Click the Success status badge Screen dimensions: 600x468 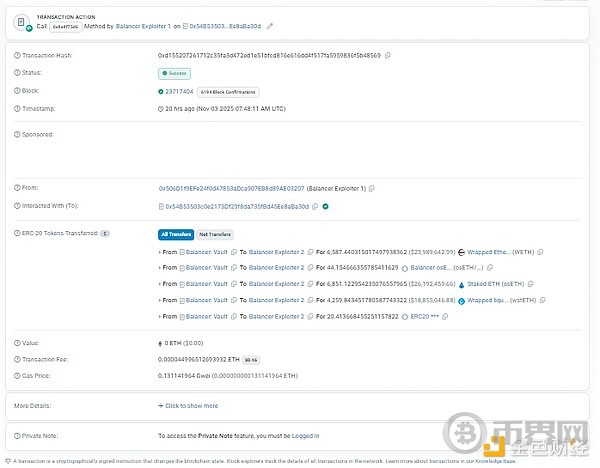point(172,73)
